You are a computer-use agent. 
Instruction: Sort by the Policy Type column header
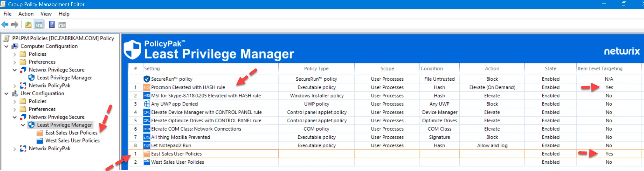tap(316, 68)
